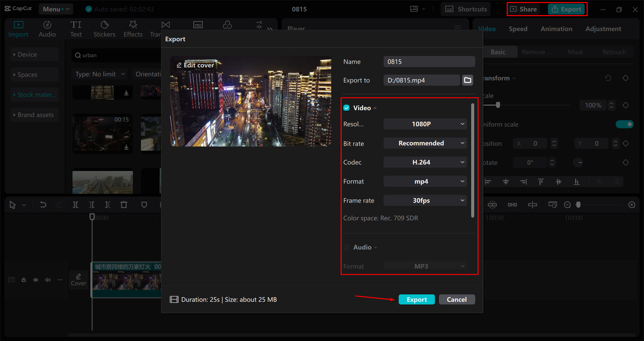Image resolution: width=644 pixels, height=341 pixels.
Task: Toggle the Uniform scale switch
Action: click(624, 124)
